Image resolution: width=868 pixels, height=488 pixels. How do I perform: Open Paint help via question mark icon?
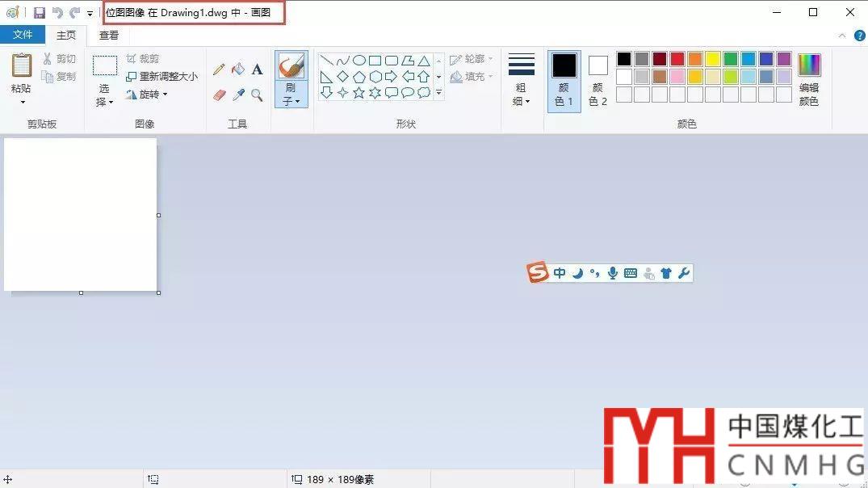[x=859, y=36]
